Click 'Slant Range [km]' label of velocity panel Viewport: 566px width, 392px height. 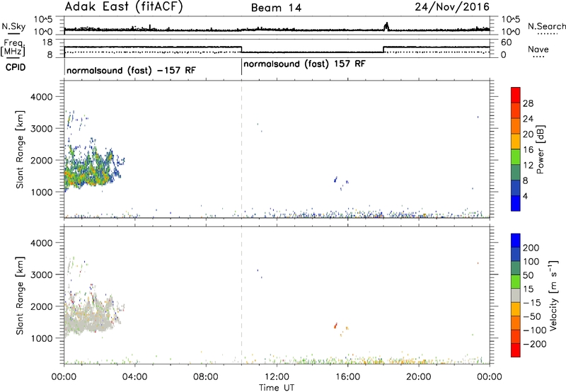pos(20,296)
